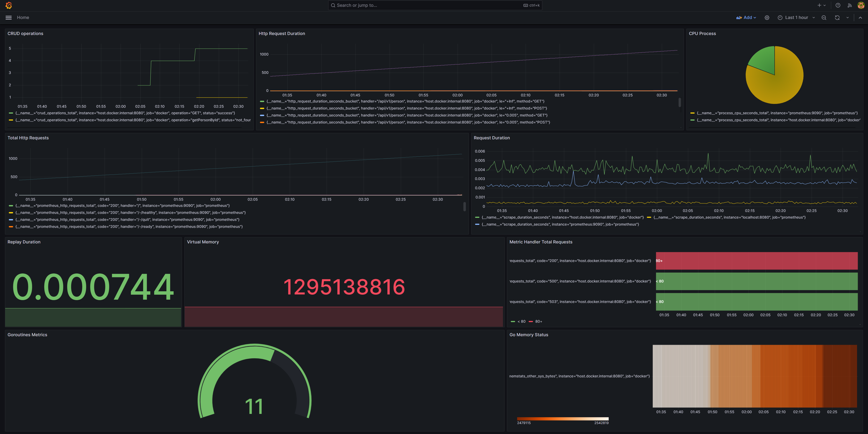
Task: Open the news feed RSS icon
Action: point(849,5)
